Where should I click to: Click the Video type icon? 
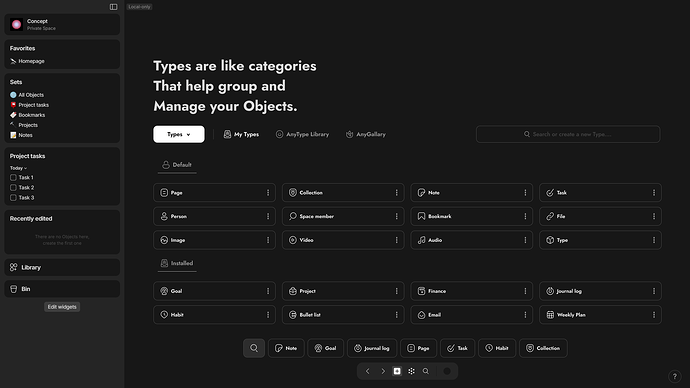(293, 240)
